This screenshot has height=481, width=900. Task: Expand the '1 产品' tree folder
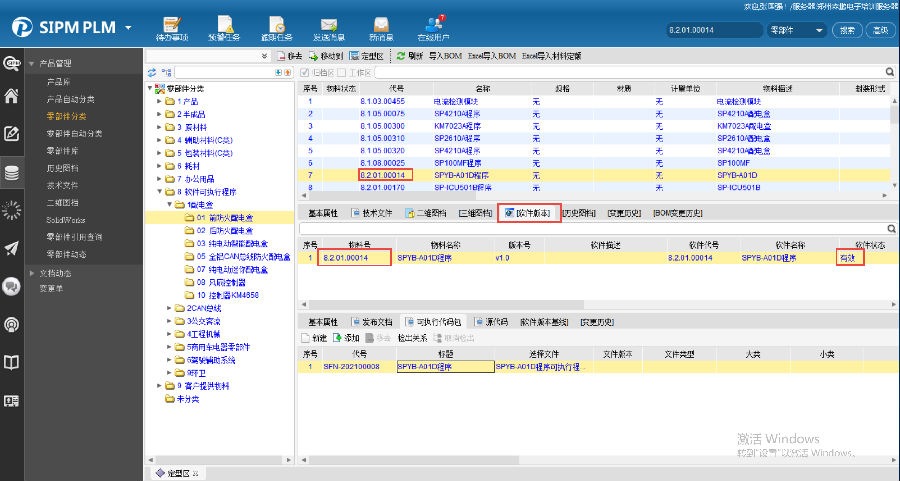(159, 102)
